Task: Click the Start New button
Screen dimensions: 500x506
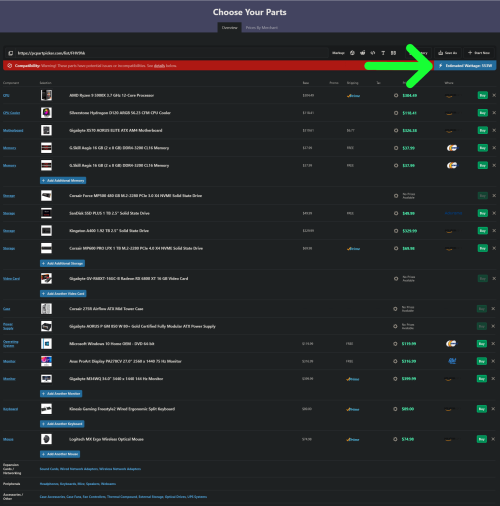Action: point(479,53)
